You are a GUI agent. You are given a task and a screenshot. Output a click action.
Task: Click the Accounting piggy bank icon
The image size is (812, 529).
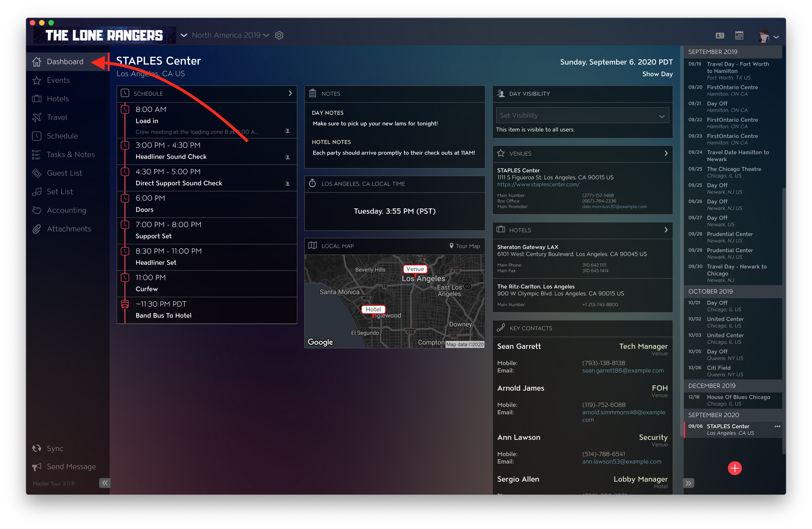tap(37, 210)
